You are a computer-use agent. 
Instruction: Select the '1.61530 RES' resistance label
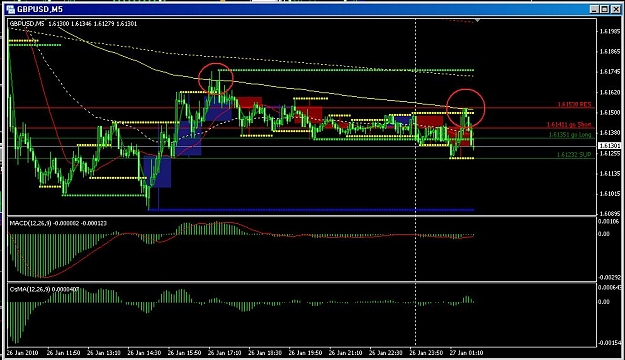click(x=574, y=104)
